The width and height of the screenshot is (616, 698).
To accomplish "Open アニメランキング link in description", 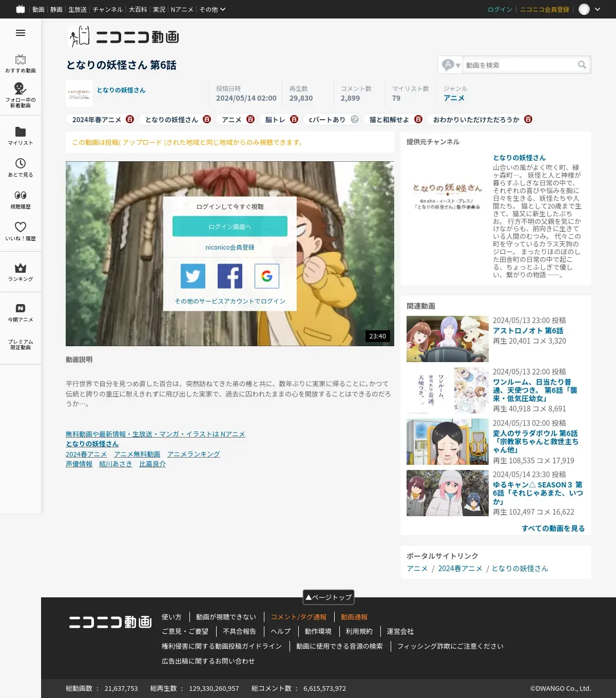I will [194, 454].
